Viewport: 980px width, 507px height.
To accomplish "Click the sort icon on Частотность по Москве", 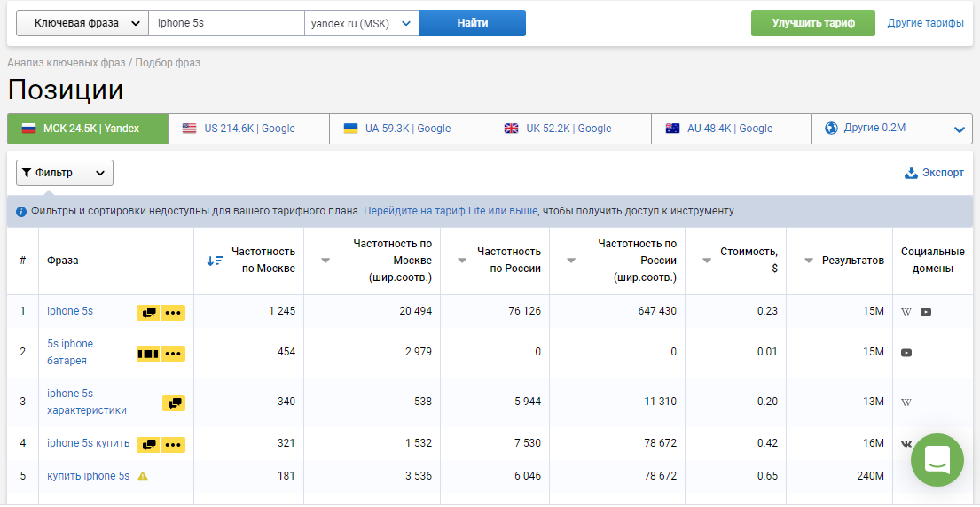I will coord(215,261).
